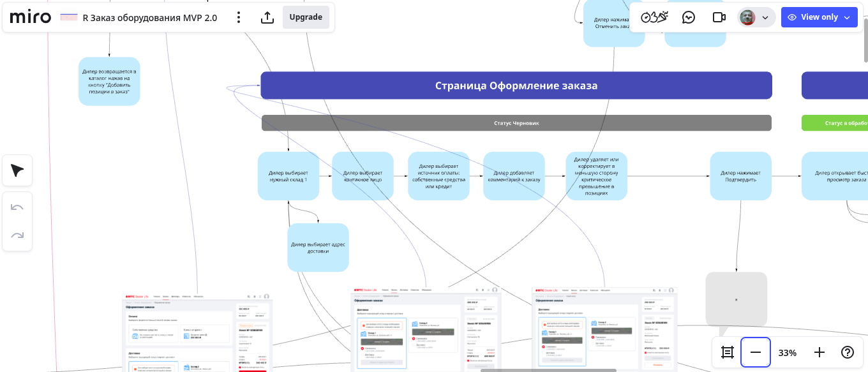The height and width of the screenshot is (372, 868).
Task: Click the Miro logo
Action: tap(31, 17)
